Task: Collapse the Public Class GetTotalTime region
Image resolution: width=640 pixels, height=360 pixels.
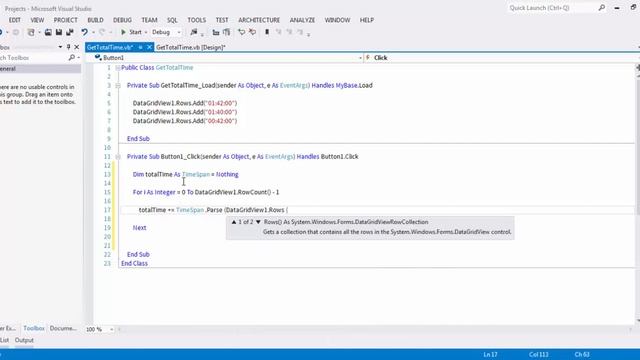Action: pos(118,68)
